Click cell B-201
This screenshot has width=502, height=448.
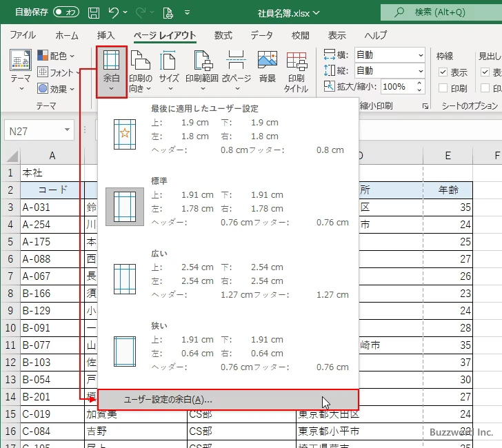pos(52,397)
